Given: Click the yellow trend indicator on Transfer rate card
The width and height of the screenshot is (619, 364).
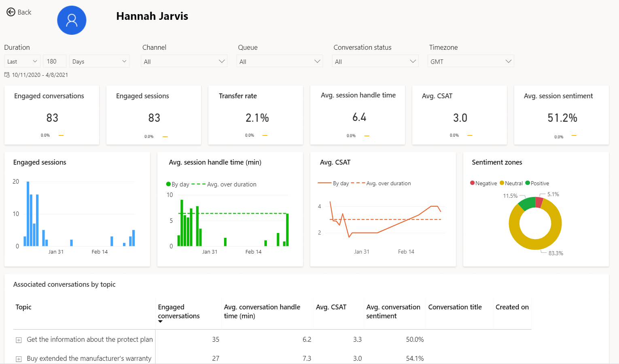Looking at the screenshot, I should tap(265, 135).
